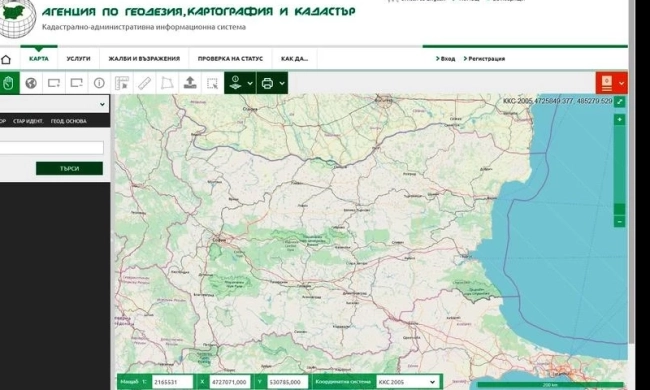Screen dimensions: 650x390
Task: Open the КАК ДА... menu
Action: click(x=294, y=59)
